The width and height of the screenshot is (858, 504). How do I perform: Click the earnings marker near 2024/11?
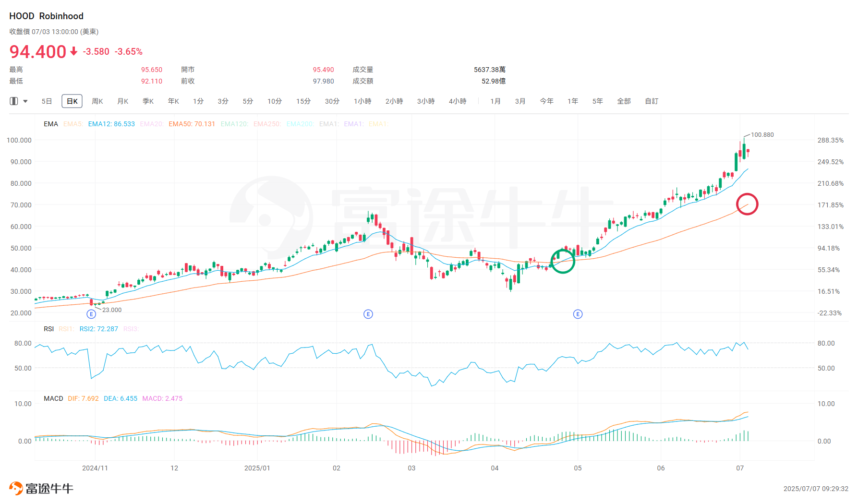pos(91,314)
